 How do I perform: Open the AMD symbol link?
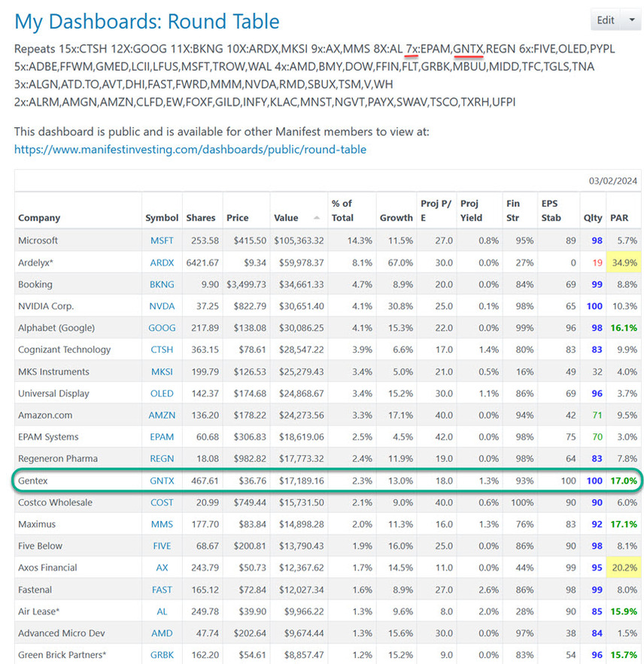[162, 633]
